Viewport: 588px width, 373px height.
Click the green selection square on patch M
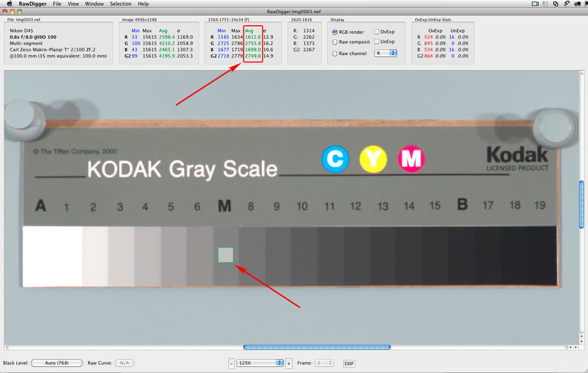pos(226,255)
